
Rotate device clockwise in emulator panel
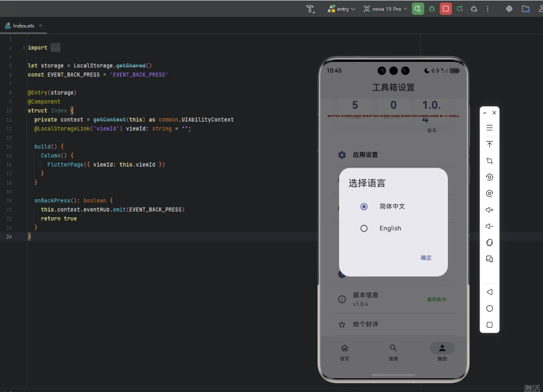pos(489,193)
